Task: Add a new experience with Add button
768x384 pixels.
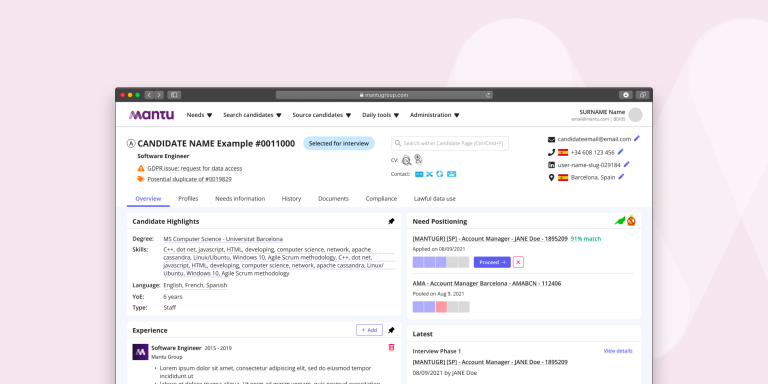Action: [369, 330]
